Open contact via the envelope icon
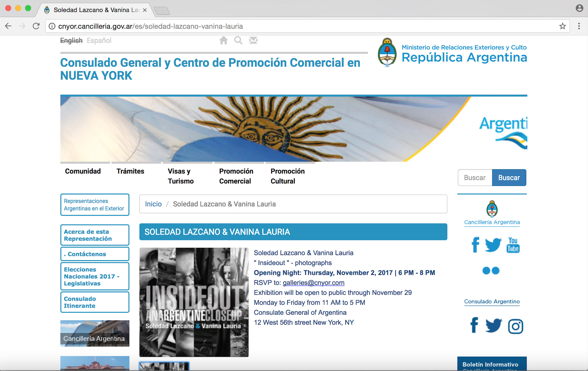Image resolution: width=588 pixels, height=371 pixels. [x=253, y=40]
